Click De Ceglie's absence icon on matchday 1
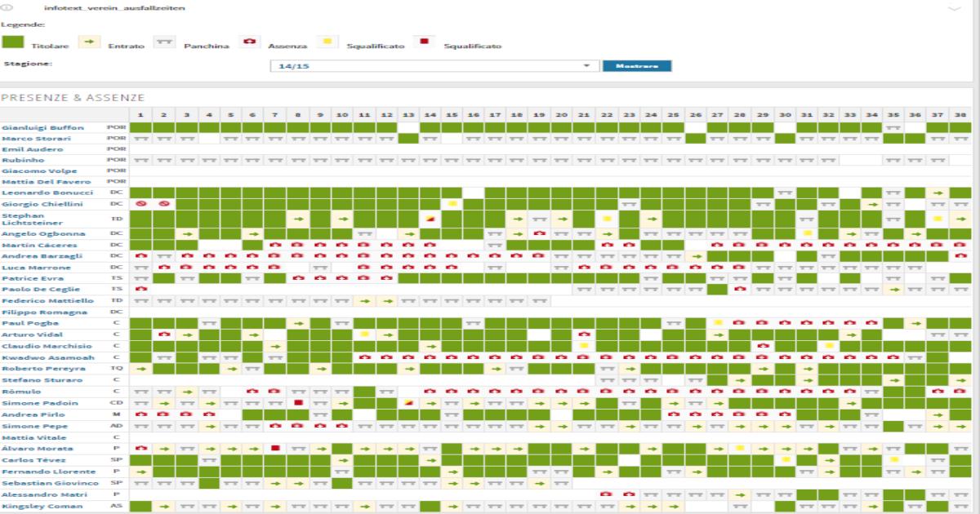Image resolution: width=980 pixels, height=514 pixels. pyautogui.click(x=141, y=289)
